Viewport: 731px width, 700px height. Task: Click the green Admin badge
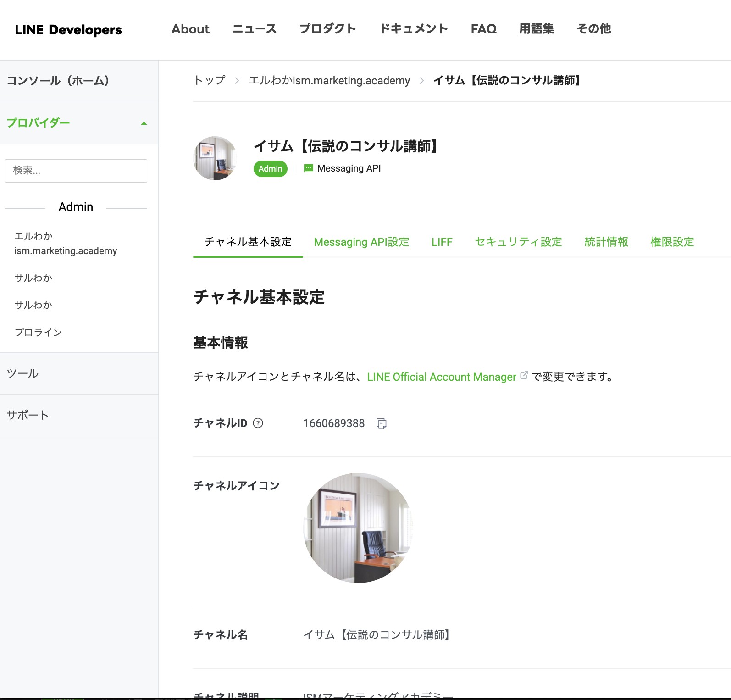click(271, 169)
